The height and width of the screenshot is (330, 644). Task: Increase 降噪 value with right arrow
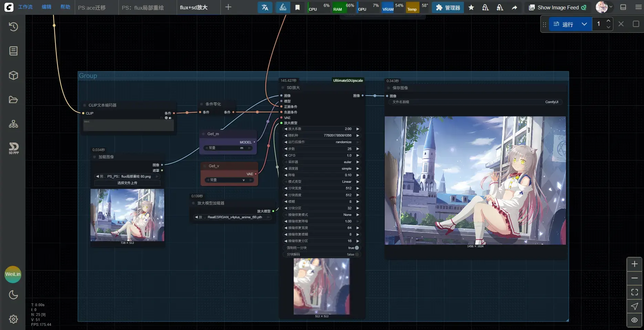[358, 175]
